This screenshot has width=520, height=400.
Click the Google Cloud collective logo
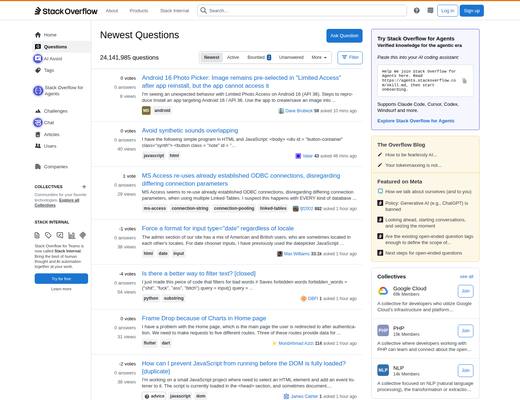click(383, 291)
